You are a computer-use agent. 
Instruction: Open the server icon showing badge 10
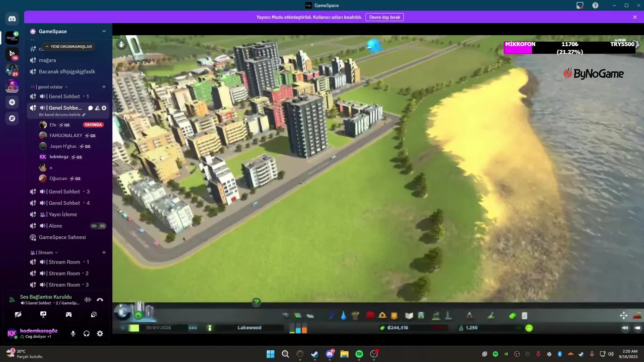click(x=12, y=53)
